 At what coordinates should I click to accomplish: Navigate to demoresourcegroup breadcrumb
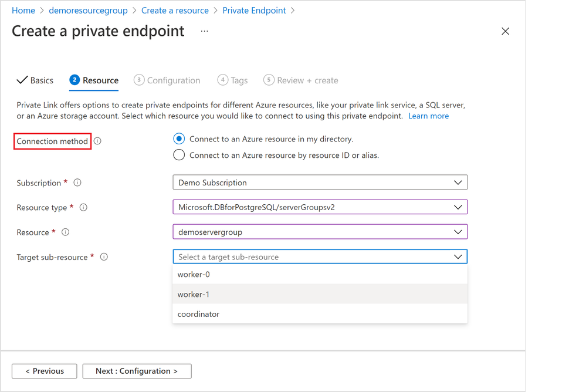[88, 11]
